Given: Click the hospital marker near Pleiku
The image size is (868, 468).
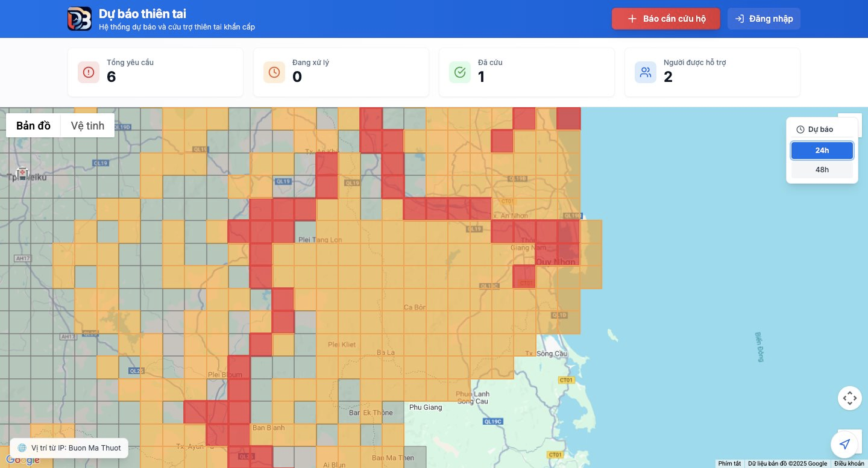Looking at the screenshot, I should coord(22,173).
